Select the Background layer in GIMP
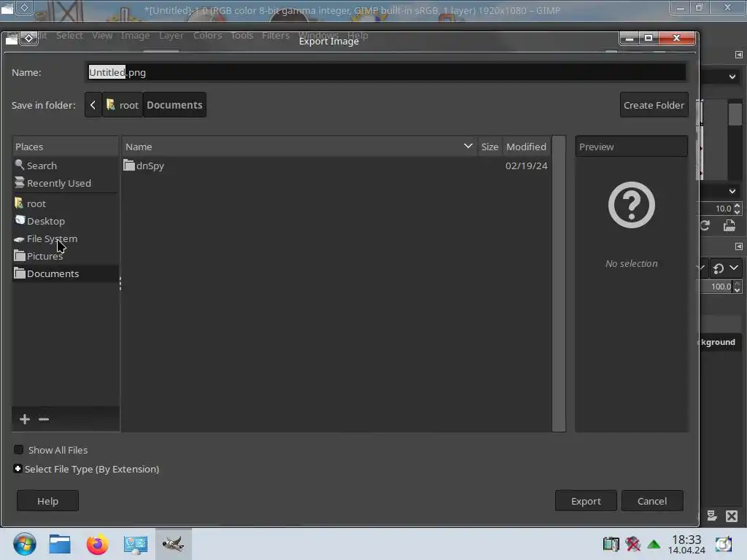The image size is (747, 560). click(719, 342)
